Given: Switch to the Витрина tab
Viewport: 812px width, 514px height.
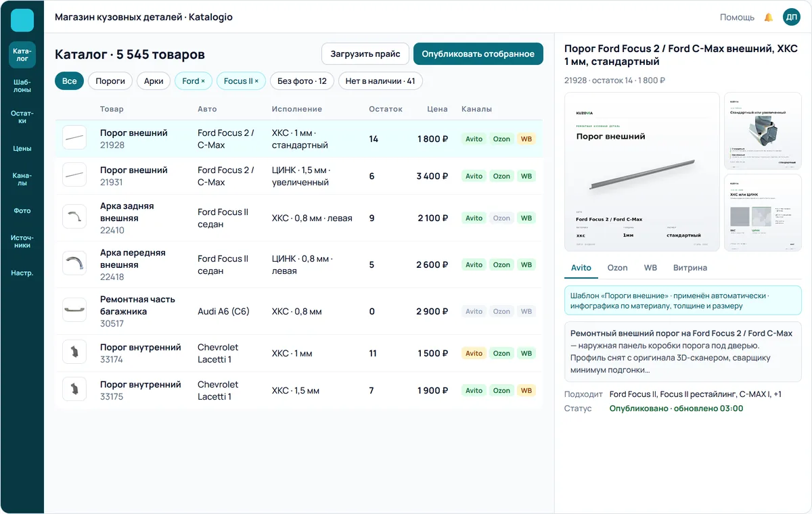Looking at the screenshot, I should (690, 268).
